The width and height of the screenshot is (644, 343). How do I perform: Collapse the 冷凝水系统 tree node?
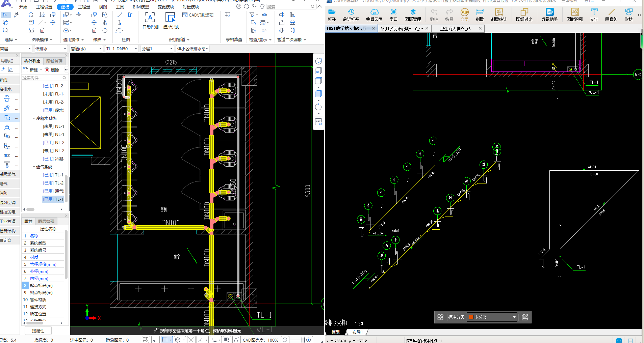tap(34, 118)
